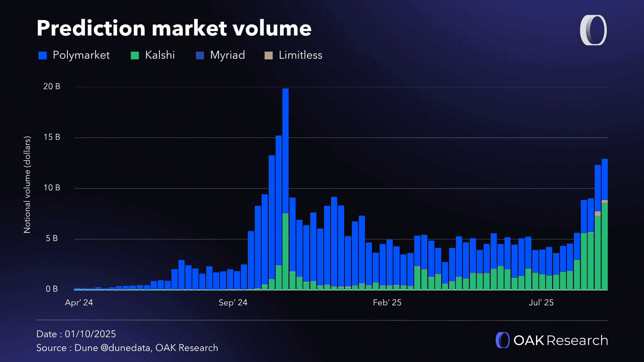This screenshot has width=644, height=362.
Task: Click the 'Prediction market volume' title
Action: point(174,28)
